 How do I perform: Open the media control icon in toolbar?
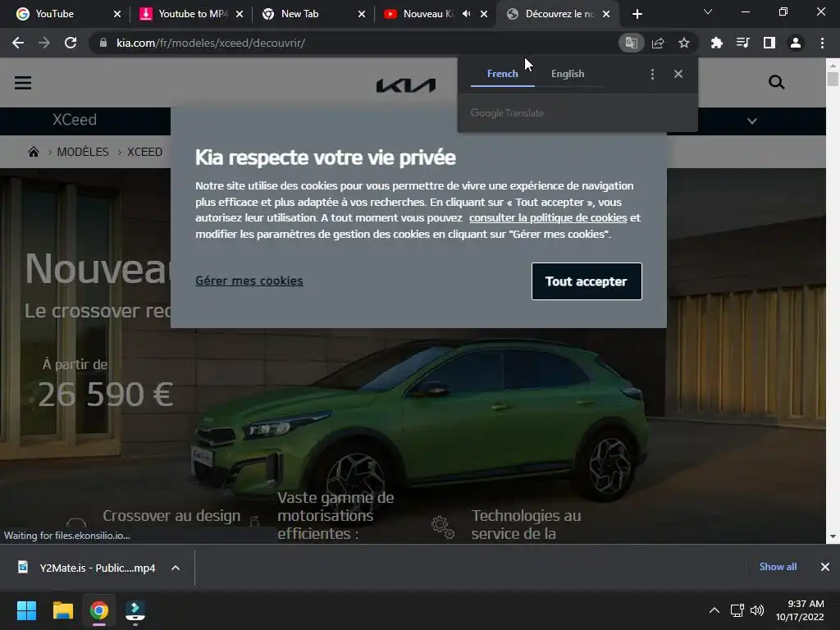pos(743,43)
